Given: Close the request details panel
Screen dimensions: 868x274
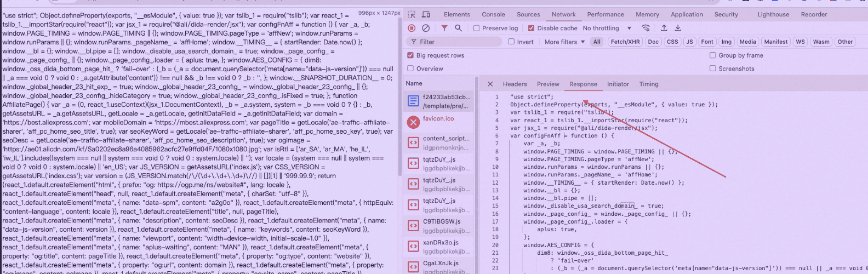Looking at the screenshot, I should (490, 84).
